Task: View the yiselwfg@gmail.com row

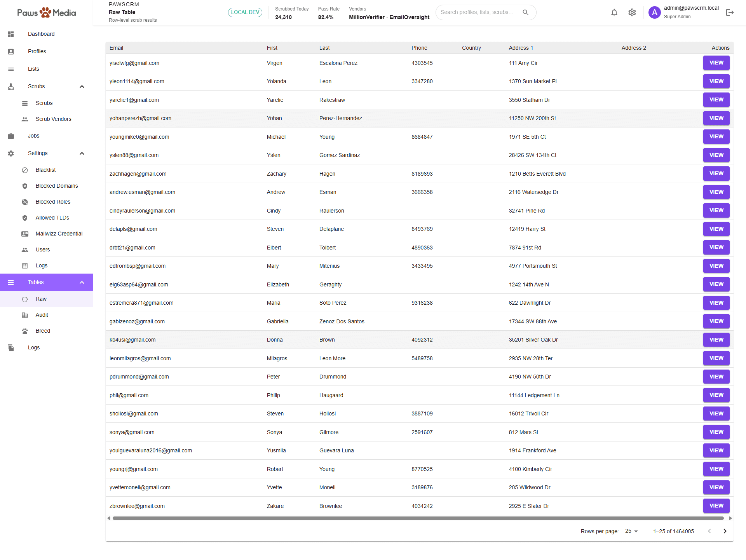Action: pyautogui.click(x=716, y=63)
